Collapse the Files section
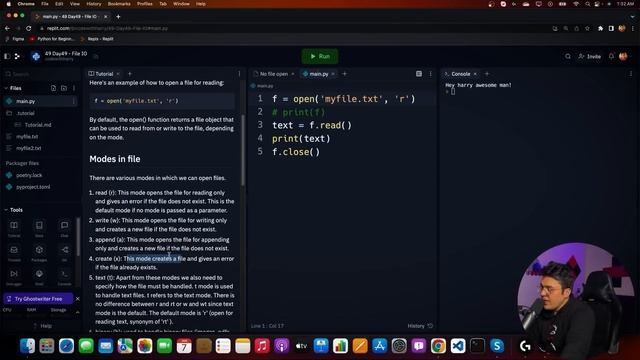The height and width of the screenshot is (360, 640). pos(13,88)
